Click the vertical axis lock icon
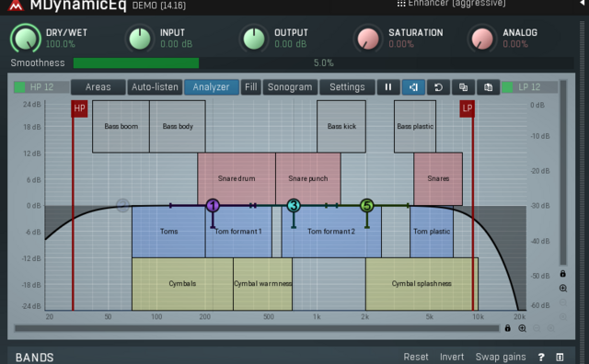Image resolution: width=589 pixels, height=364 pixels. pyautogui.click(x=562, y=274)
